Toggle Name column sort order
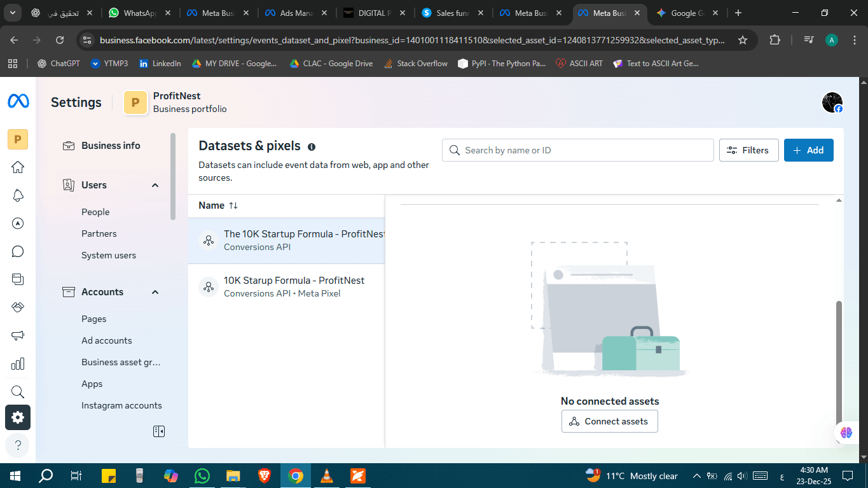This screenshot has width=868, height=488. pyautogui.click(x=233, y=206)
